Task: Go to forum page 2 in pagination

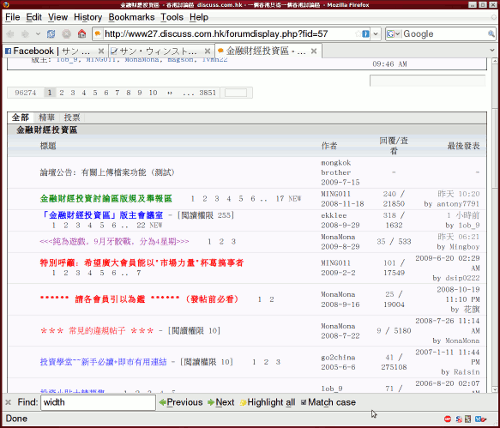Action: (x=61, y=93)
